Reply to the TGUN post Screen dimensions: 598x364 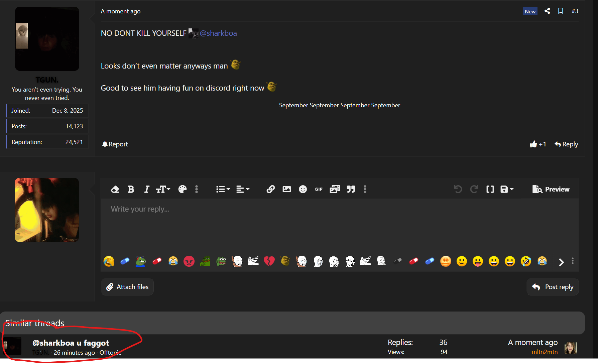click(566, 144)
